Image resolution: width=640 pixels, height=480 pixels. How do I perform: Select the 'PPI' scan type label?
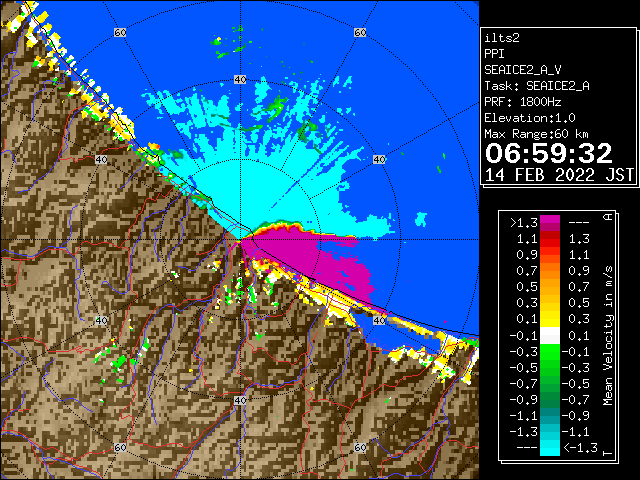tap(494, 54)
